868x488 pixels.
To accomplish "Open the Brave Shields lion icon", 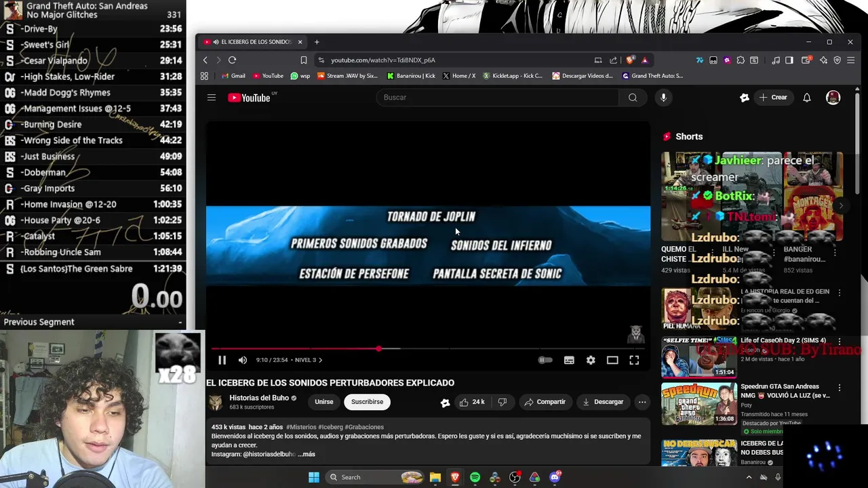I will pyautogui.click(x=630, y=60).
